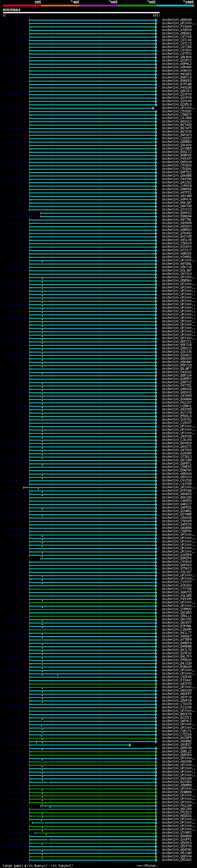Click the UniRef100_O73813 hit label

pos(177,457)
